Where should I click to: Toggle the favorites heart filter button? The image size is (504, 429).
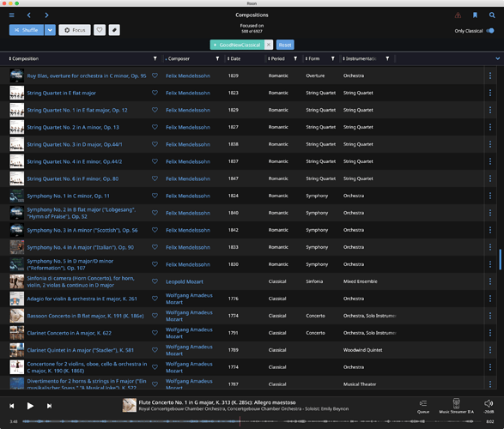point(100,30)
